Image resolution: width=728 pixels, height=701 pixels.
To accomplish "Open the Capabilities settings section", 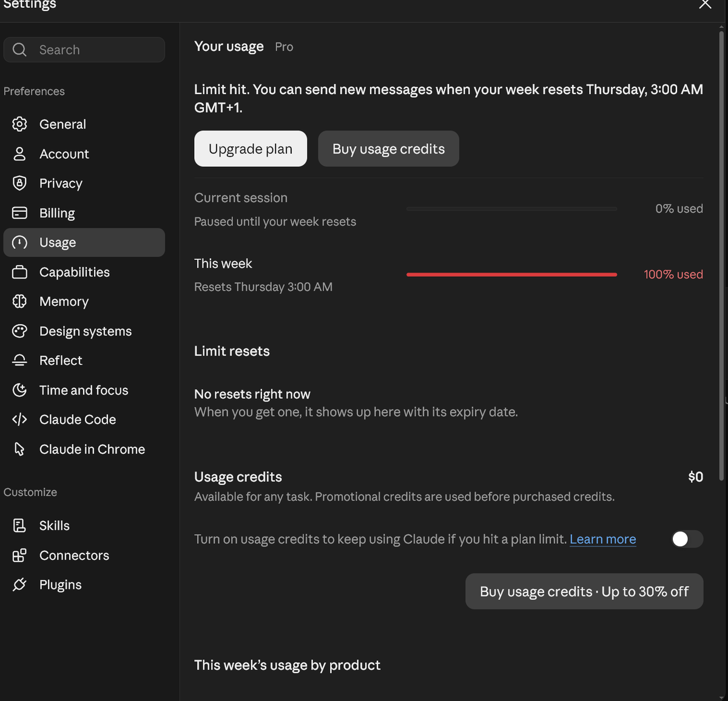I will coord(84,272).
